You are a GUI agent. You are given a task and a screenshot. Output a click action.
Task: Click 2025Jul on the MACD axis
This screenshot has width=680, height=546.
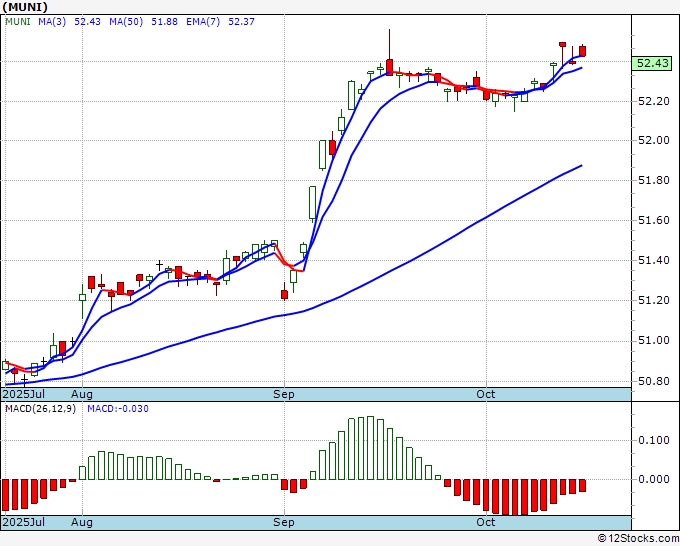click(x=23, y=522)
